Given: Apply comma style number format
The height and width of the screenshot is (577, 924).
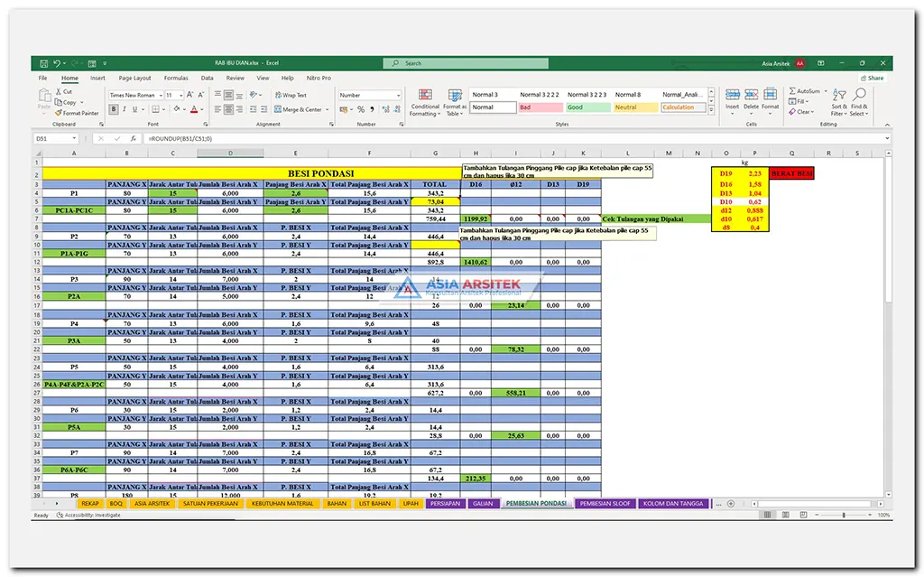Looking at the screenshot, I should [372, 109].
